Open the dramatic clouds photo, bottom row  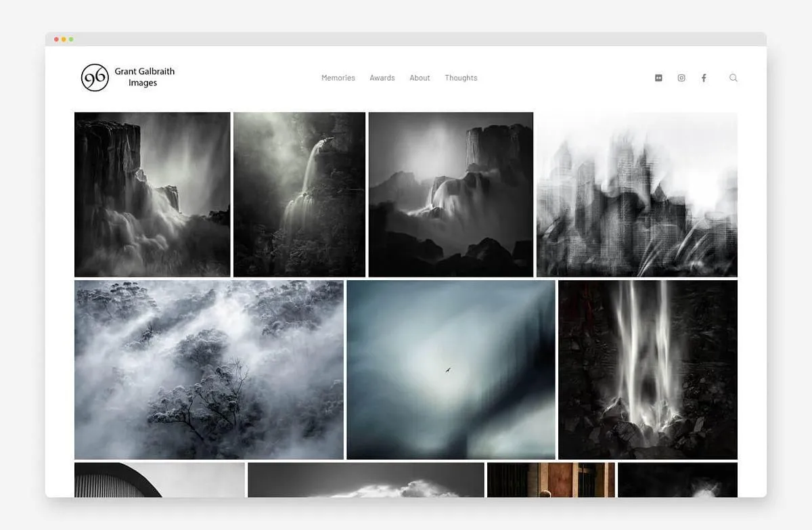point(366,481)
